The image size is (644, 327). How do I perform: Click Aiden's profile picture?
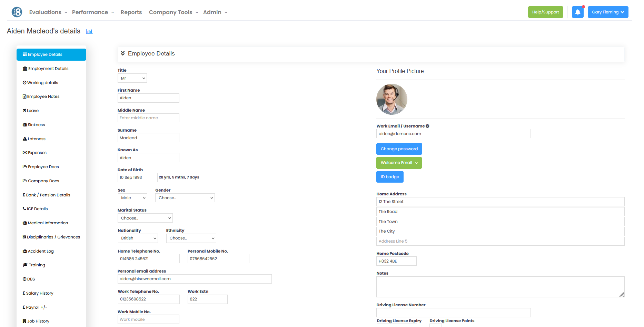pyautogui.click(x=392, y=99)
